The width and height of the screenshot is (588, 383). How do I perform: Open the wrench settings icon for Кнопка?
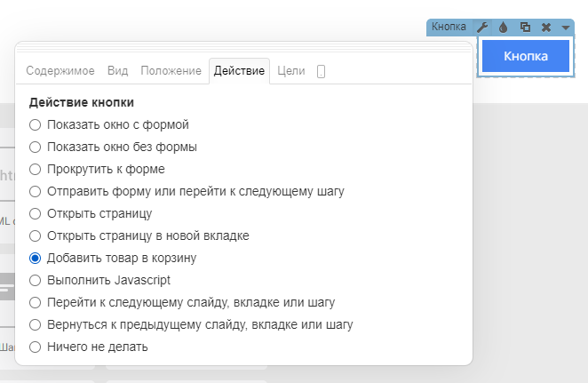[482, 28]
